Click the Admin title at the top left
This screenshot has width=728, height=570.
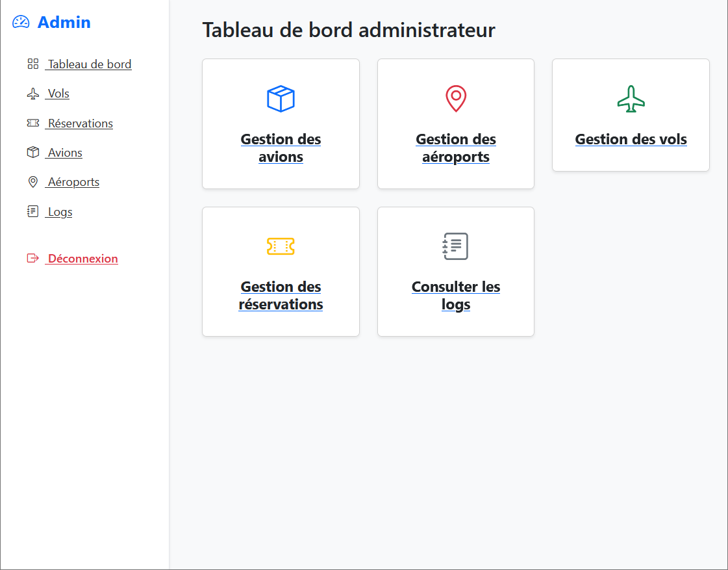pos(64,21)
